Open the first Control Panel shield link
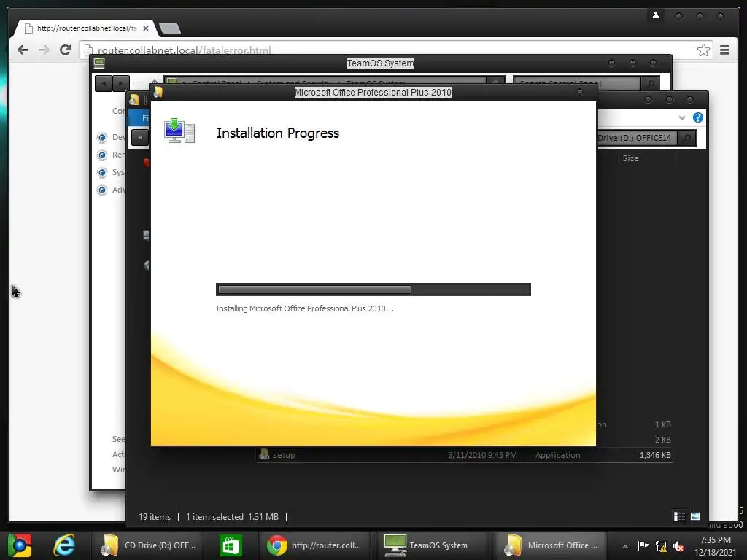Screen dimensions: 747x560 [x=102, y=138]
